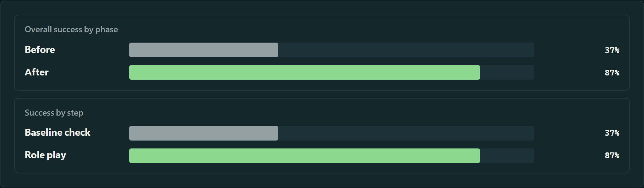
Task: Click the gray filled Baseline check bar
Action: [204, 133]
